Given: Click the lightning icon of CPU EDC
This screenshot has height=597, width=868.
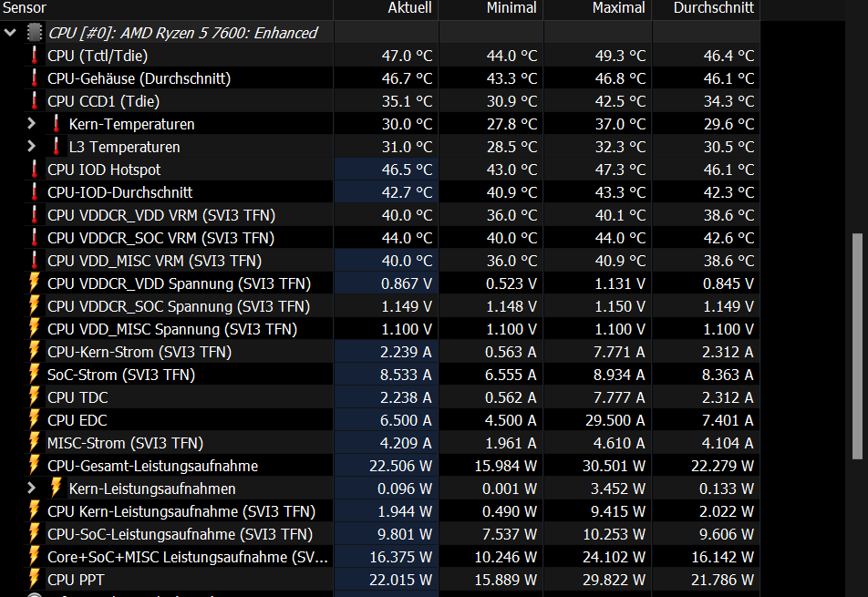Looking at the screenshot, I should 35,420.
